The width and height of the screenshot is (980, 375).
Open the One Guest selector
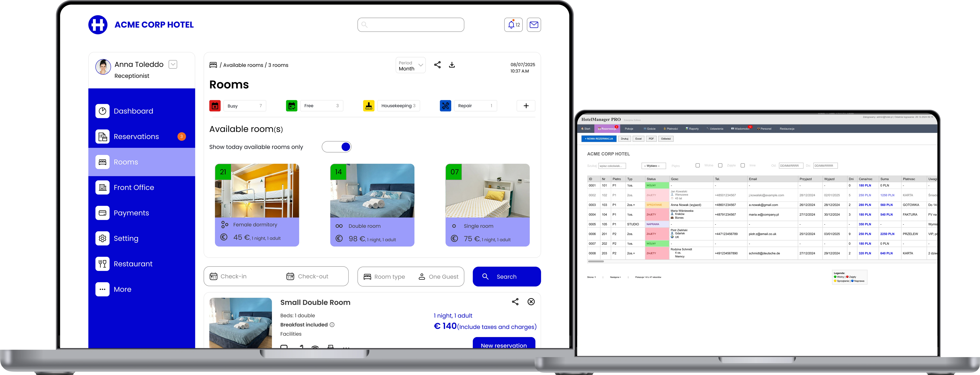[x=439, y=277]
